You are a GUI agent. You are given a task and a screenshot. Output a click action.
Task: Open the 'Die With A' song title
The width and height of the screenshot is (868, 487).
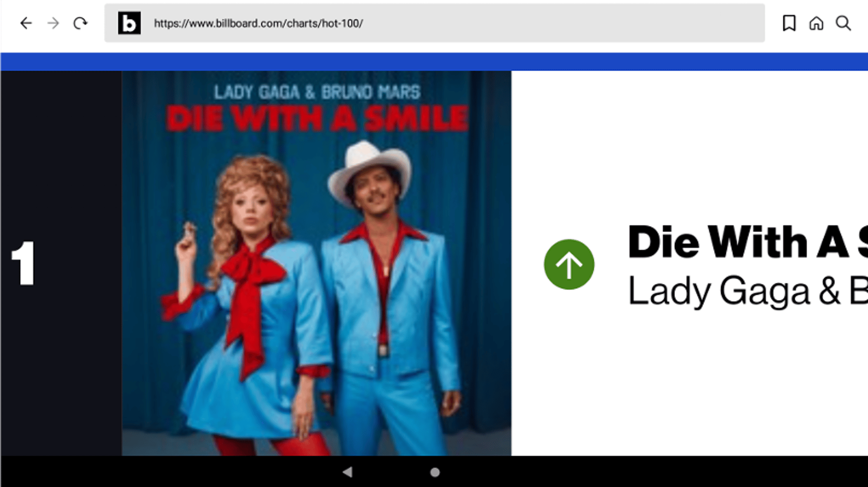748,242
